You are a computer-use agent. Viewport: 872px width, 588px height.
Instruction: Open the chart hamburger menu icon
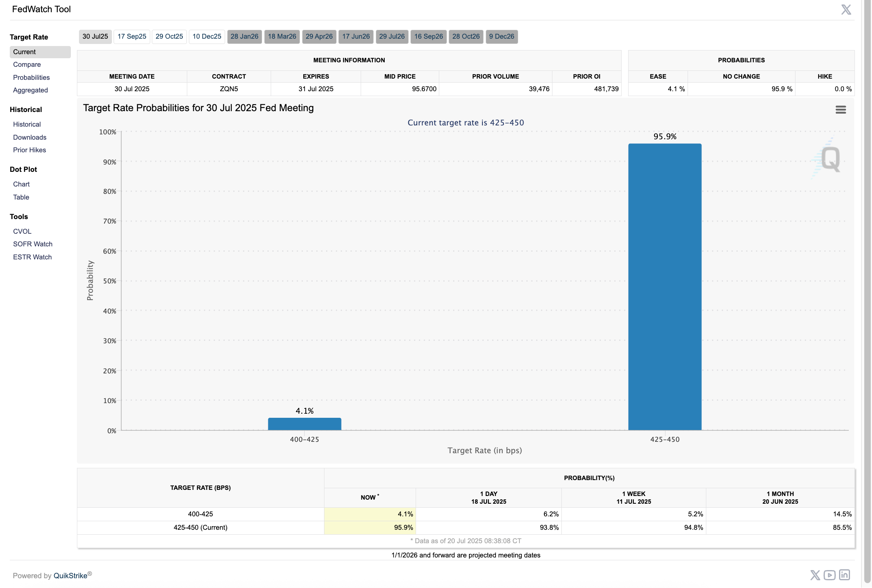(841, 110)
